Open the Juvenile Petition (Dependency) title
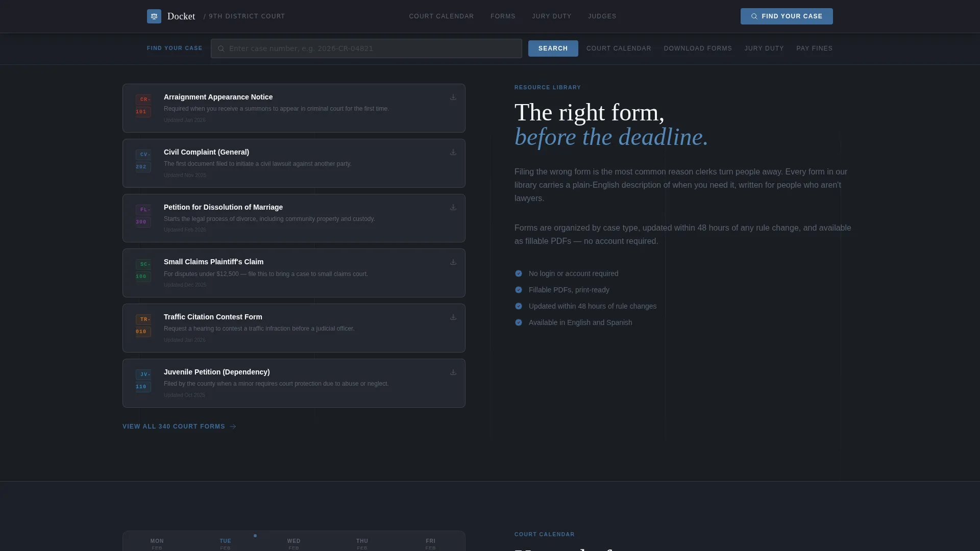Viewport: 980px width, 551px height. (x=216, y=372)
